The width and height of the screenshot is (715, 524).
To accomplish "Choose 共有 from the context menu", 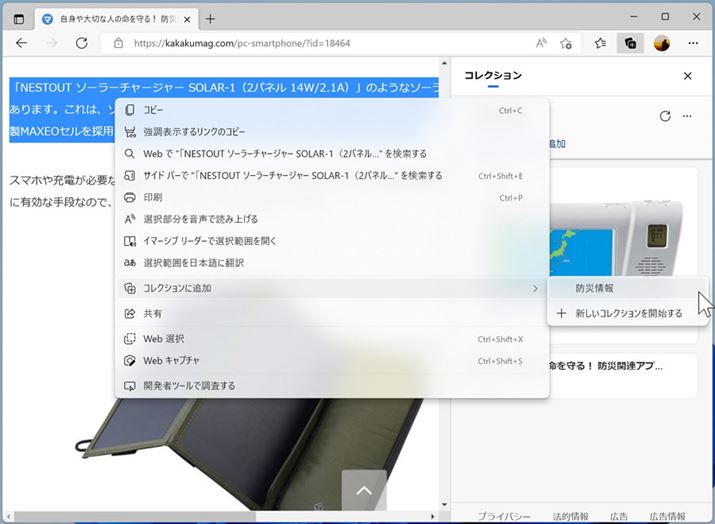I will pos(332,314).
